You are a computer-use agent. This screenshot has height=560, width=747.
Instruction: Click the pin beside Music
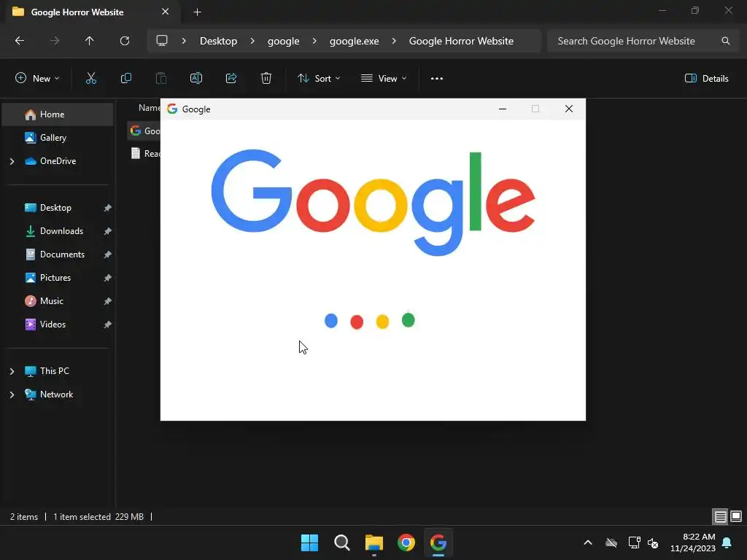108,301
